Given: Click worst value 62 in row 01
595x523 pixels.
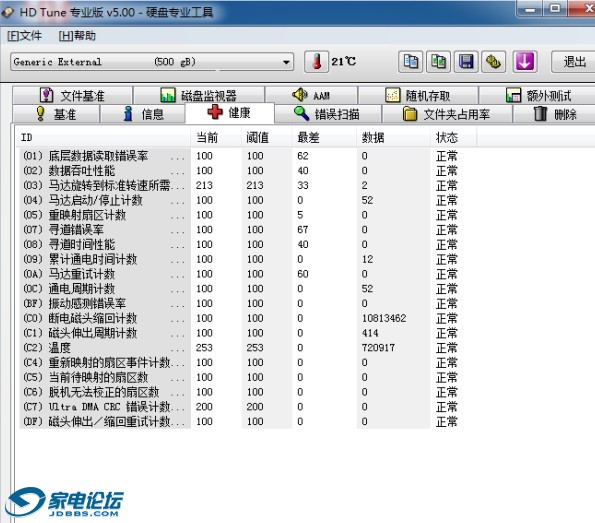Looking at the screenshot, I should [x=303, y=156].
